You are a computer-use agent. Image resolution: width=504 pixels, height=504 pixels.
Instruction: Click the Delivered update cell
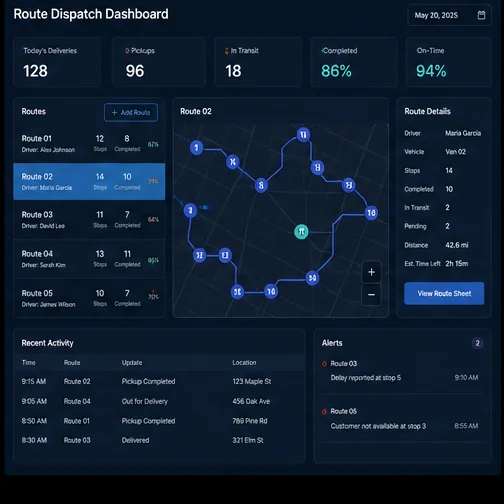[x=135, y=440]
